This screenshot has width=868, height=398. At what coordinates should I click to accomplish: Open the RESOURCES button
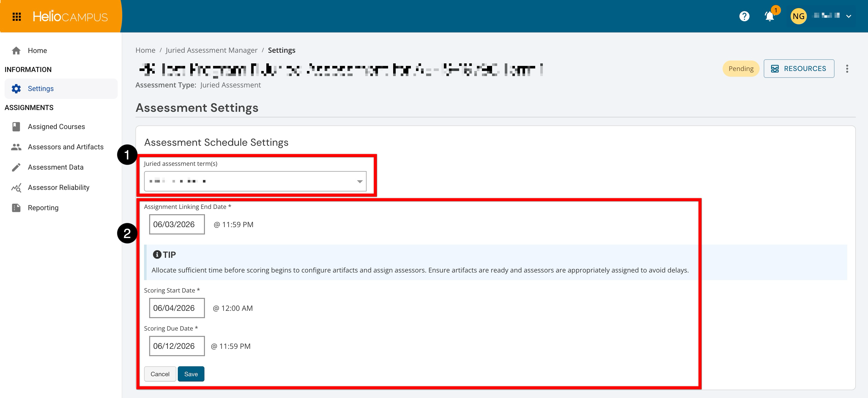coord(798,69)
